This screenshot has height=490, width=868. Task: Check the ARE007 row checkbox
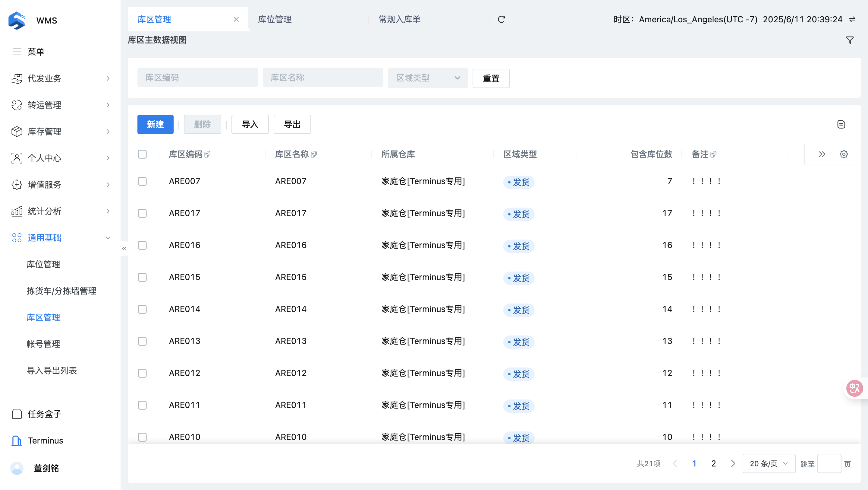[x=142, y=181]
